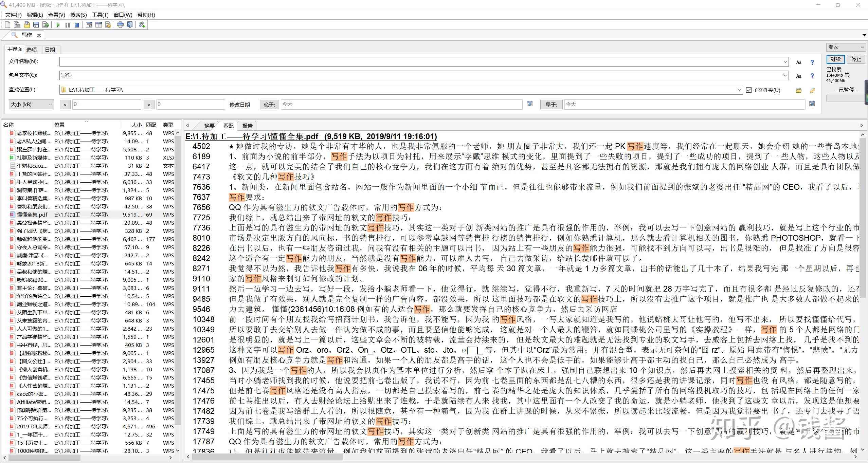Screen dimensions: 868x463
Task: Select the 匹配 results tab
Action: click(228, 126)
